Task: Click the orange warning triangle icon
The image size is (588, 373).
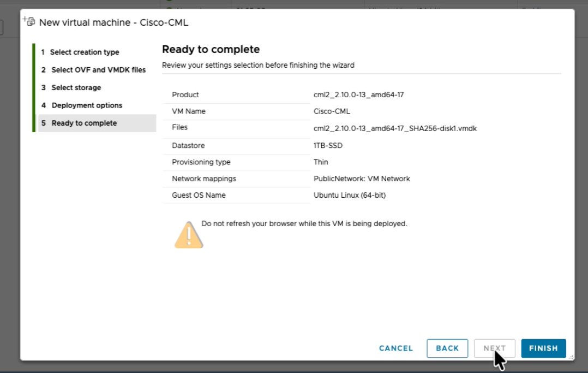Action: coord(189,235)
